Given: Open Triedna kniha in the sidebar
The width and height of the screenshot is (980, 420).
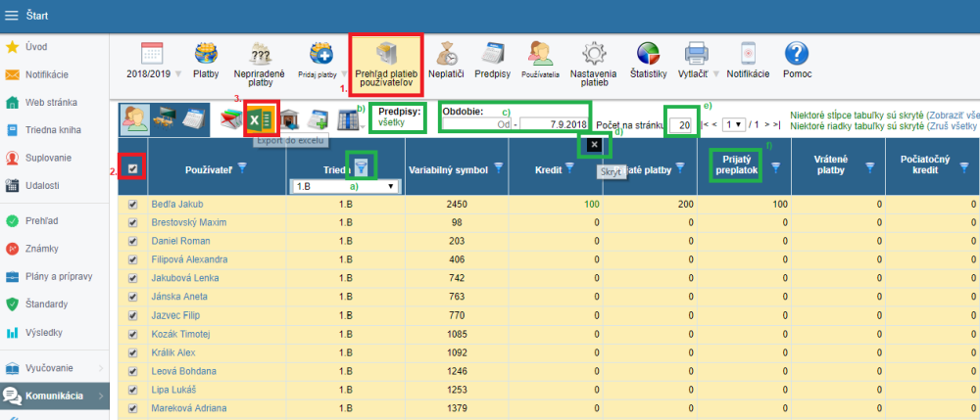Looking at the screenshot, I should [x=54, y=130].
